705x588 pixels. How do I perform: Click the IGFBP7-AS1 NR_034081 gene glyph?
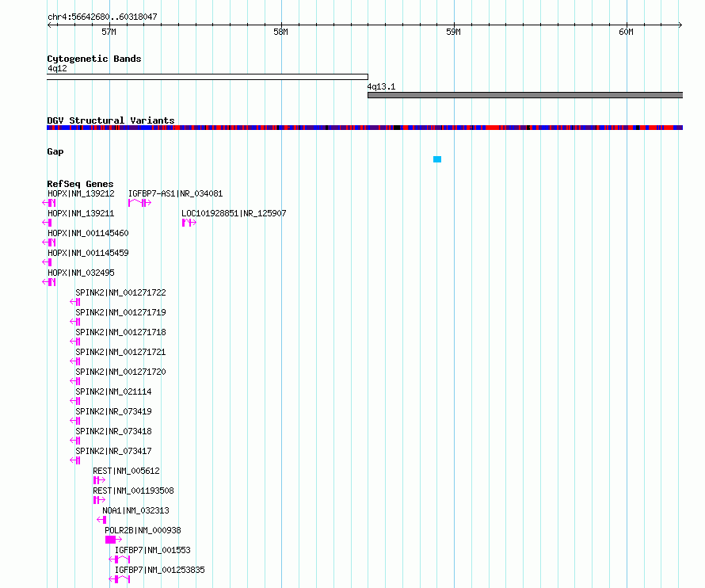click(140, 203)
